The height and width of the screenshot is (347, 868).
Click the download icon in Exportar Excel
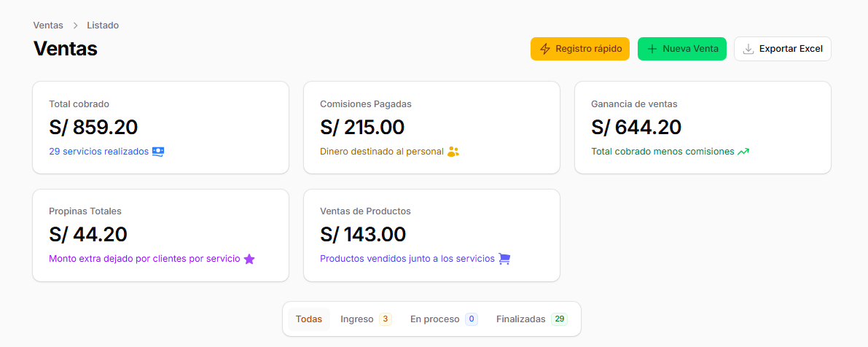[x=748, y=49]
